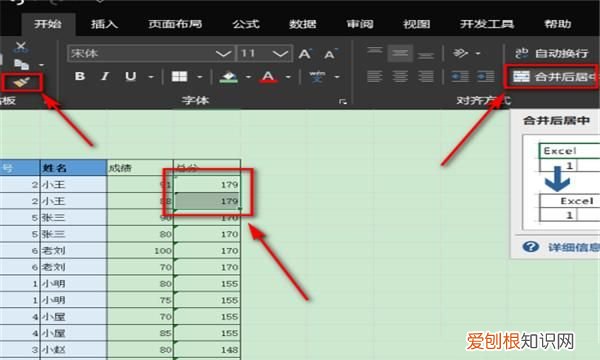Open the 审阅 tab
The height and width of the screenshot is (360, 600).
pyautogui.click(x=360, y=24)
